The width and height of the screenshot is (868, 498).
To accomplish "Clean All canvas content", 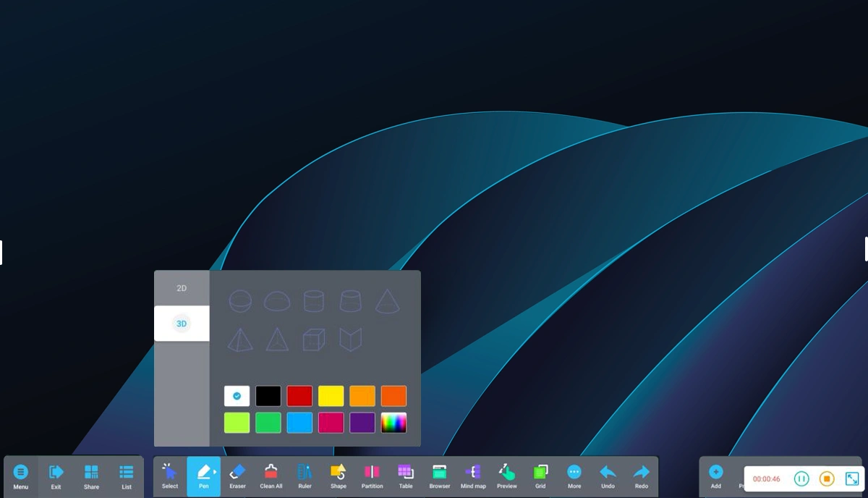I will click(x=271, y=476).
